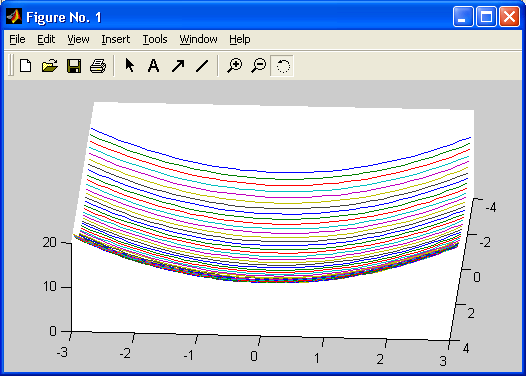The width and height of the screenshot is (526, 376).
Task: Open a file with the folder icon
Action: 50,66
